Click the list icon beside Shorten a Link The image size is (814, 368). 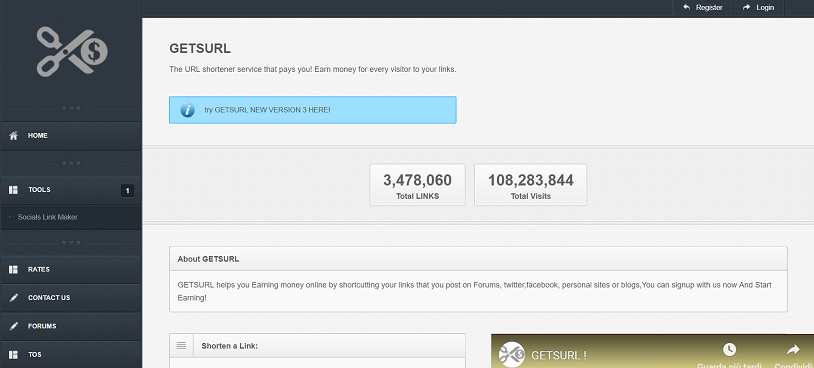[181, 345]
